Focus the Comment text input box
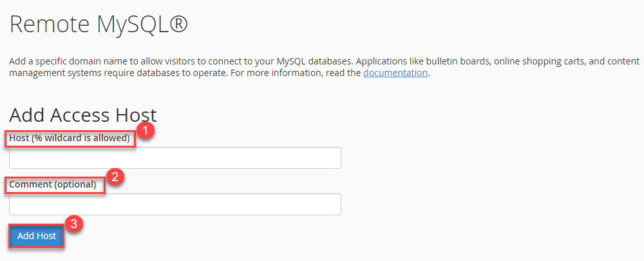The width and height of the screenshot is (644, 261). coord(175,204)
